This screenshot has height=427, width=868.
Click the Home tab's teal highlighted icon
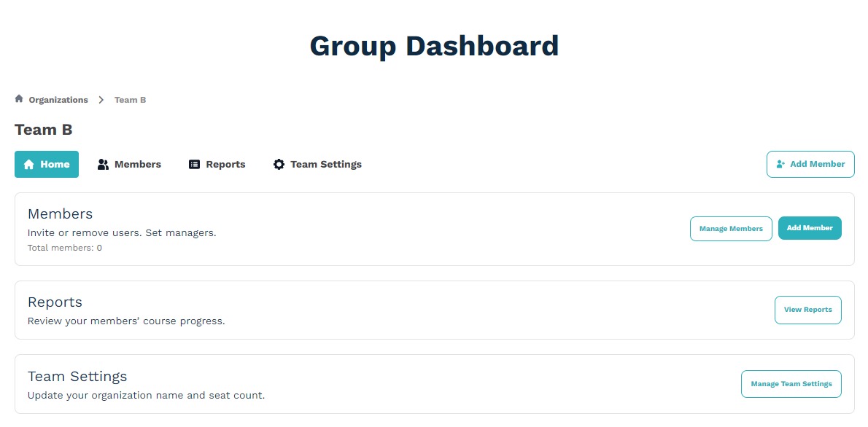point(29,164)
